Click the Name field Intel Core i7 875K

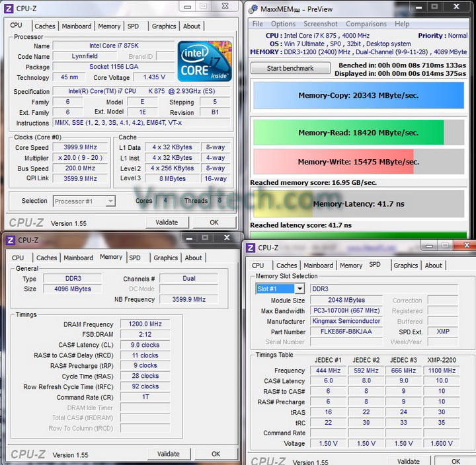114,46
